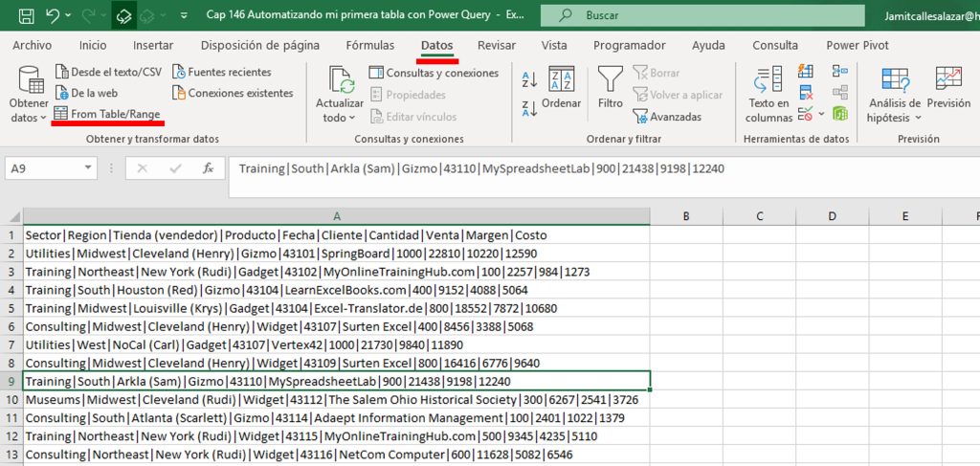Click cell starting Utilities|West|NoCal (Carl)
The image size is (980, 466).
pos(337,344)
